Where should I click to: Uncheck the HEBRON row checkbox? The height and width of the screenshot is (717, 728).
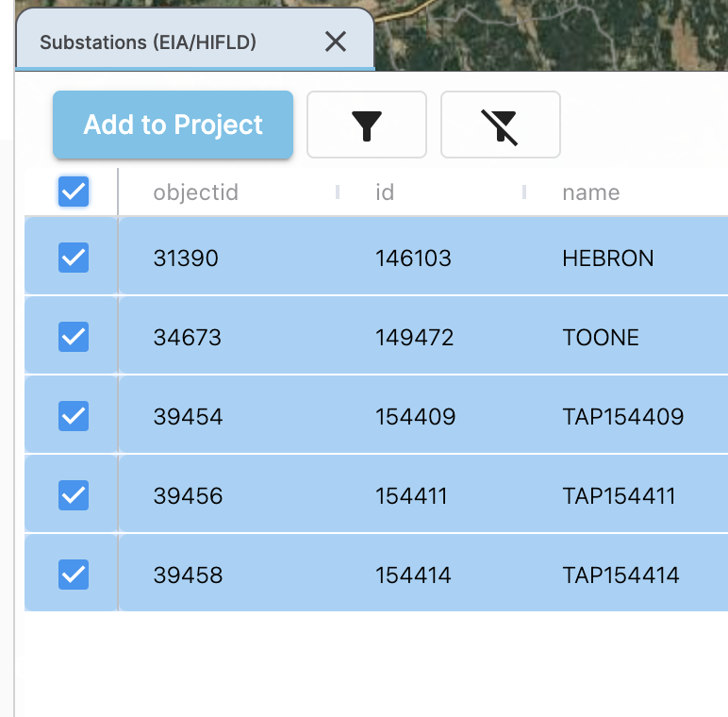click(74, 258)
